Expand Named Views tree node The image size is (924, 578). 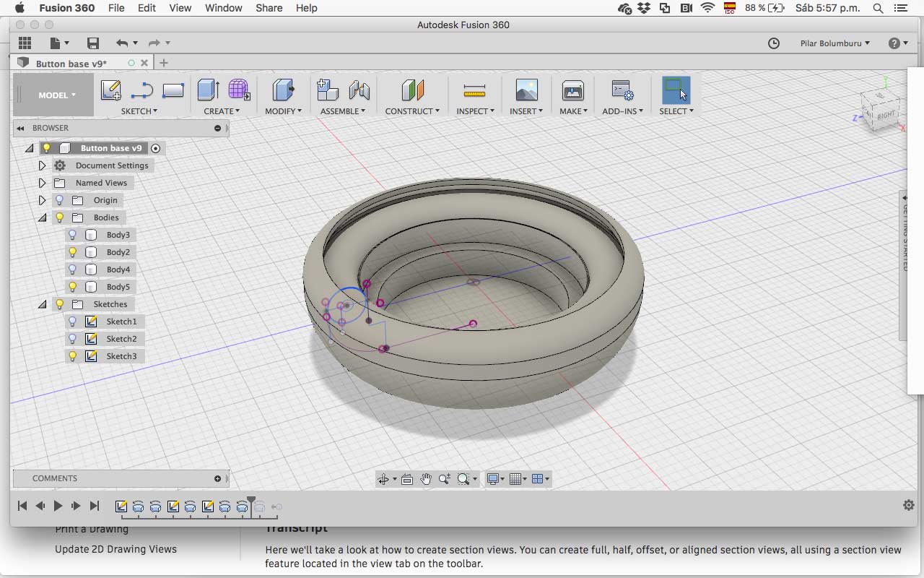tap(42, 183)
